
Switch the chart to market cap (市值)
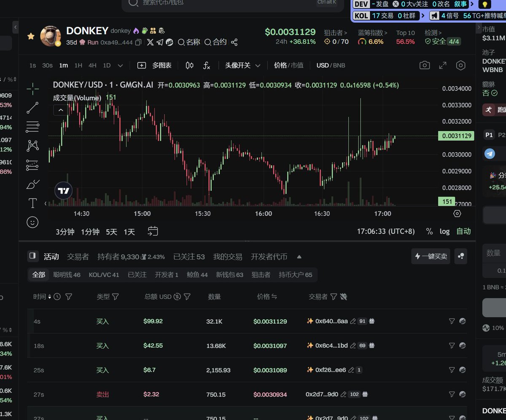tap(297, 65)
